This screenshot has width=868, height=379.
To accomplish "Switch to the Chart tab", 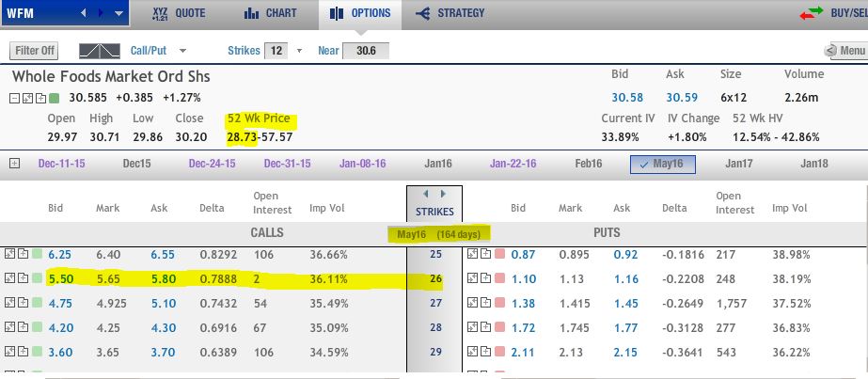I will (x=270, y=14).
